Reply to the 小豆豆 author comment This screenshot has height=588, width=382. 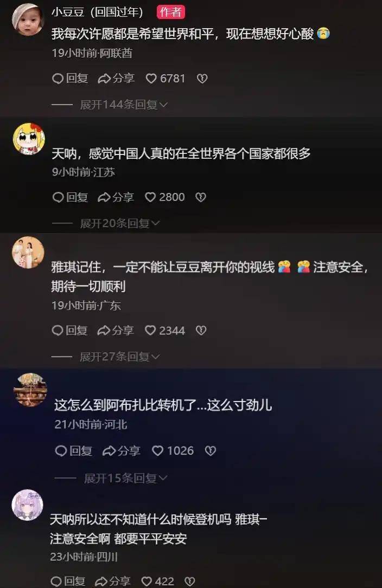pyautogui.click(x=70, y=79)
